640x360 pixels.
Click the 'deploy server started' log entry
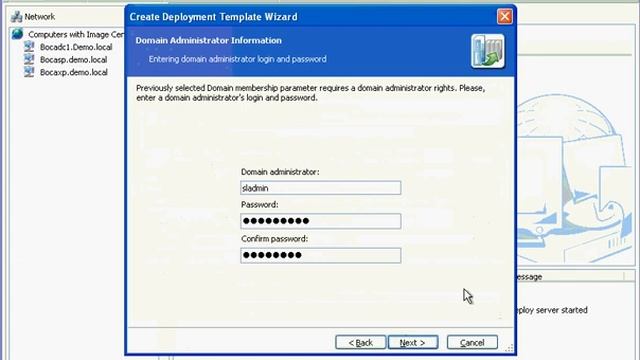click(552, 310)
